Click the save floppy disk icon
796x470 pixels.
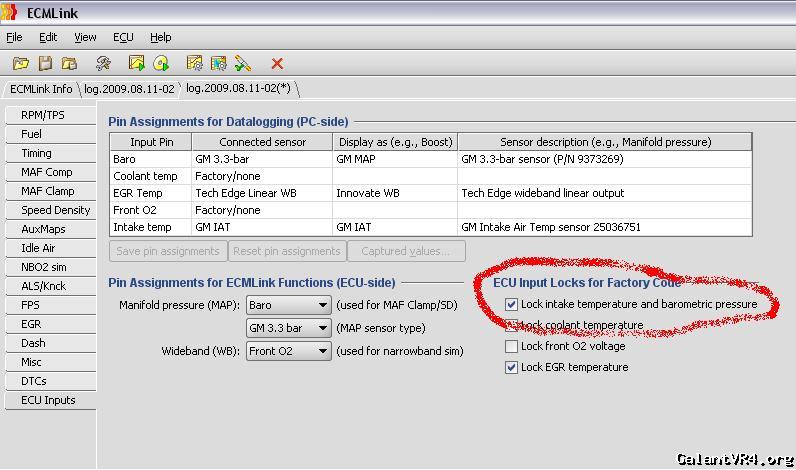pos(45,63)
